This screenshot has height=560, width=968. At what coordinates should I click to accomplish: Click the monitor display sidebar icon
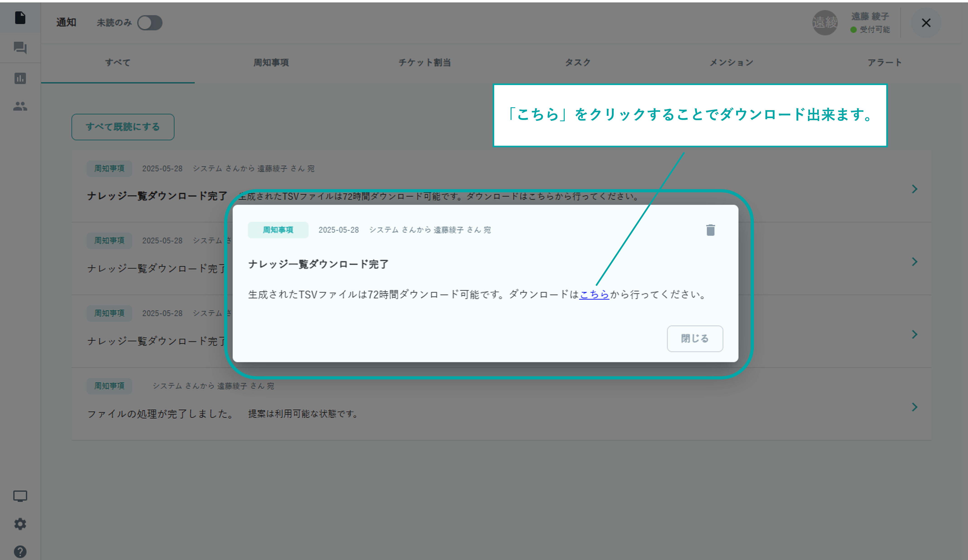tap(20, 496)
